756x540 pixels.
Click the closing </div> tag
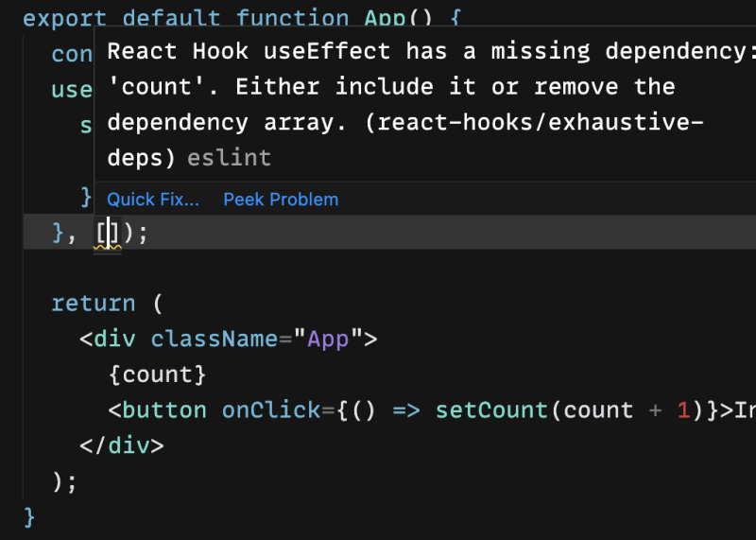tap(122, 445)
